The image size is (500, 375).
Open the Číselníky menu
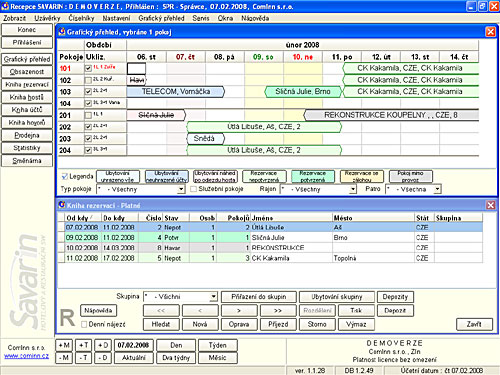coord(81,18)
